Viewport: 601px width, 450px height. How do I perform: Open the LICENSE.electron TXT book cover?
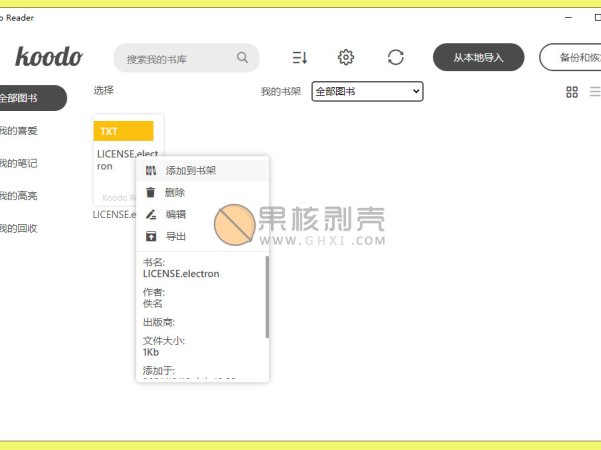[128, 159]
